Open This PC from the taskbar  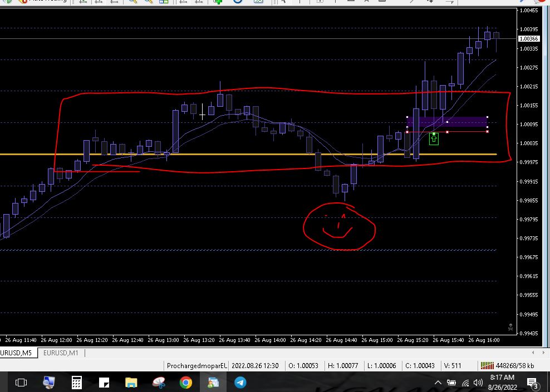click(x=49, y=383)
